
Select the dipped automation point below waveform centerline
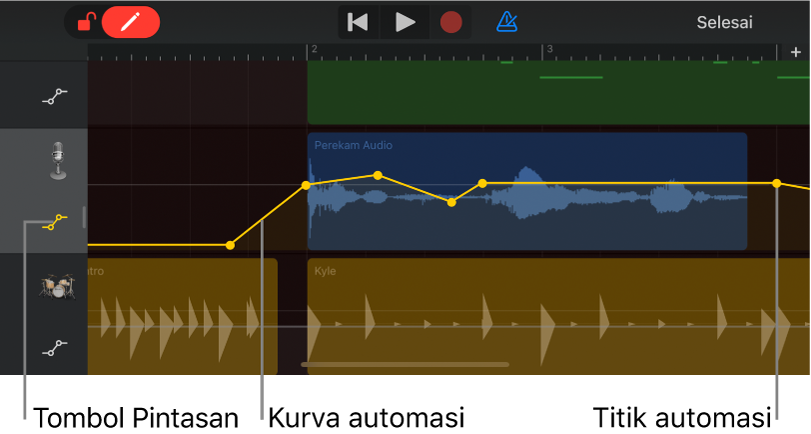[452, 202]
